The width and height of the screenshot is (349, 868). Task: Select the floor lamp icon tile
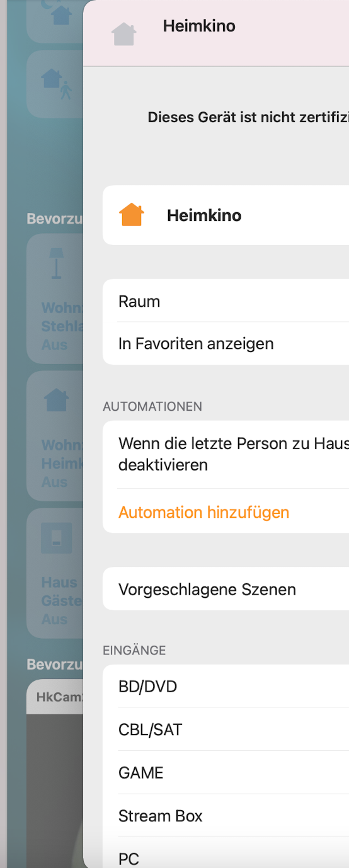(57, 263)
